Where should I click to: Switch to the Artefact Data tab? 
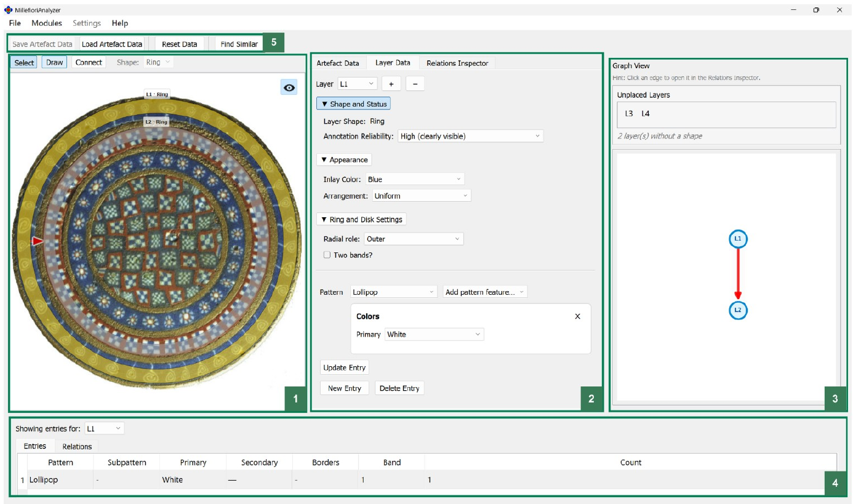point(338,63)
